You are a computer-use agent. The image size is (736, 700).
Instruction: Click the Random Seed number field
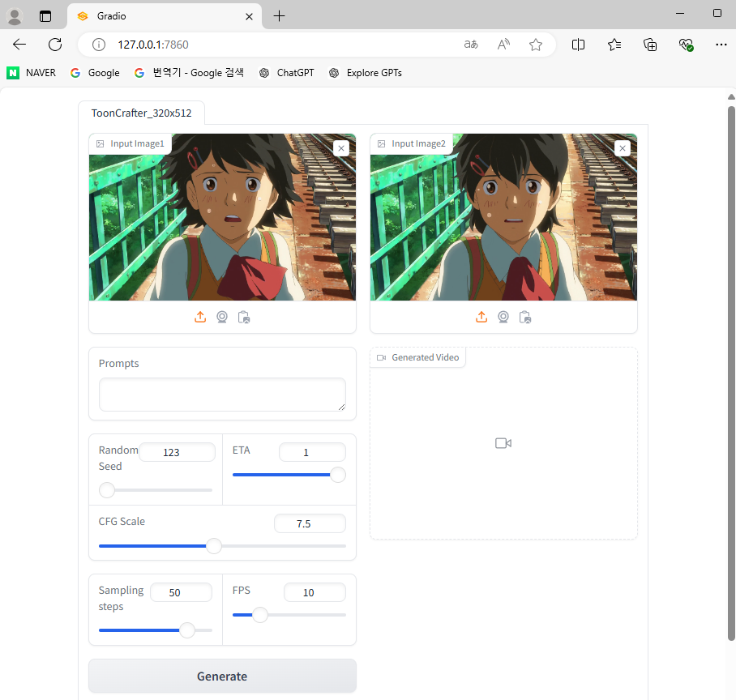tap(177, 452)
